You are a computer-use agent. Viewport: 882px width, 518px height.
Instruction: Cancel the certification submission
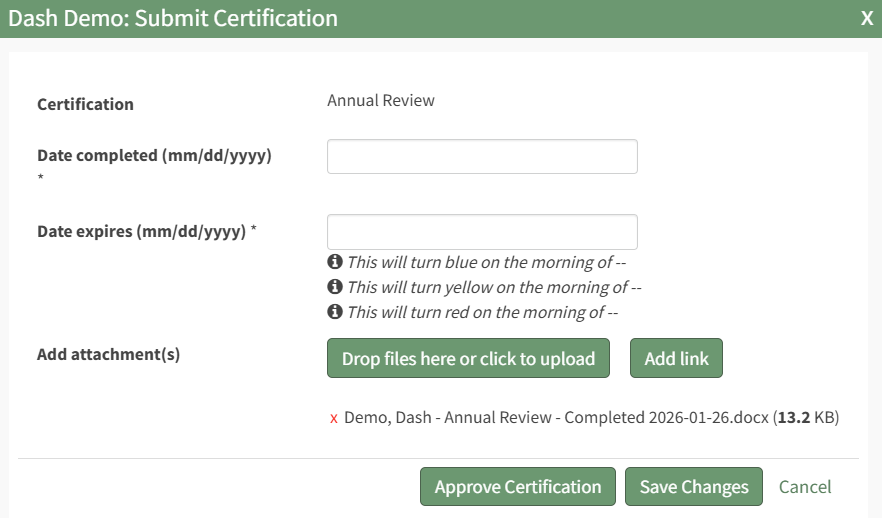point(805,487)
